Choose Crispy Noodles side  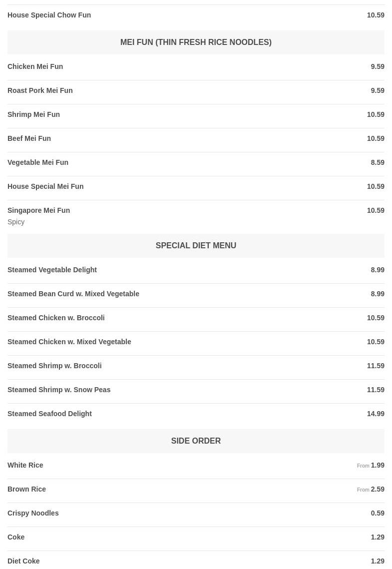pos(33,513)
